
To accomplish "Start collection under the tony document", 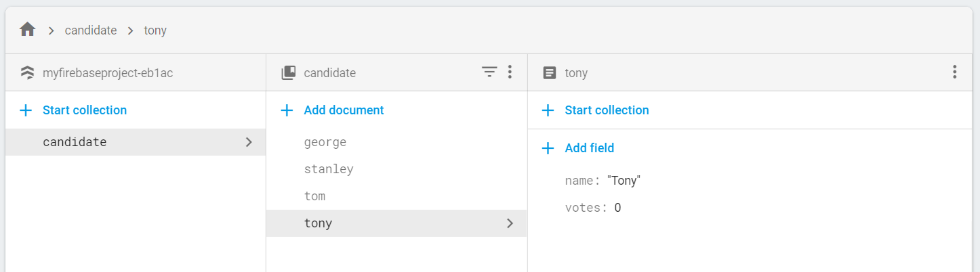I will tap(607, 110).
